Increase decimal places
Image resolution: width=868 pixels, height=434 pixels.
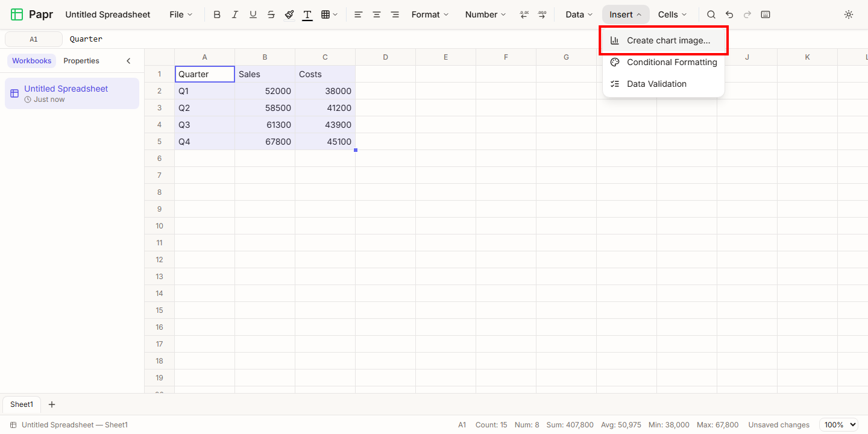pyautogui.click(x=542, y=14)
